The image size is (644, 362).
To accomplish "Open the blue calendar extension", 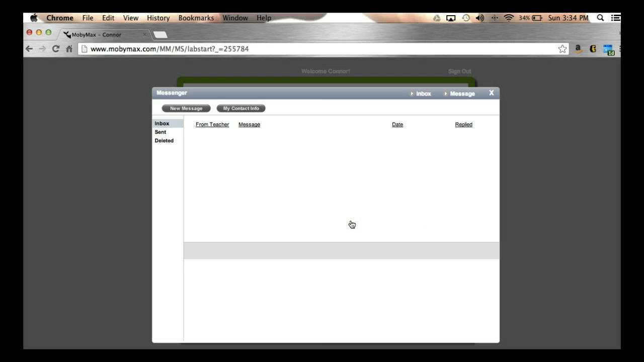I will coord(609,49).
